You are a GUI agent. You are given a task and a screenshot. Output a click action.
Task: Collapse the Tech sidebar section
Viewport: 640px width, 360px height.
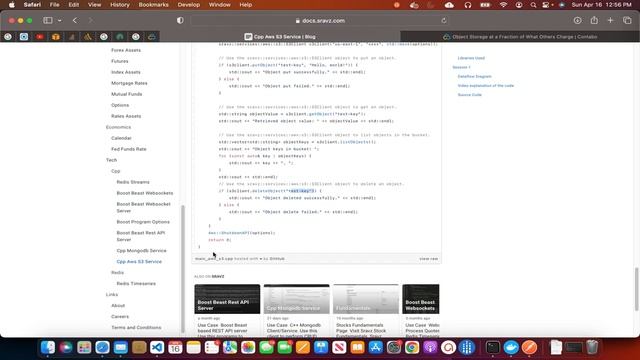pyautogui.click(x=111, y=160)
